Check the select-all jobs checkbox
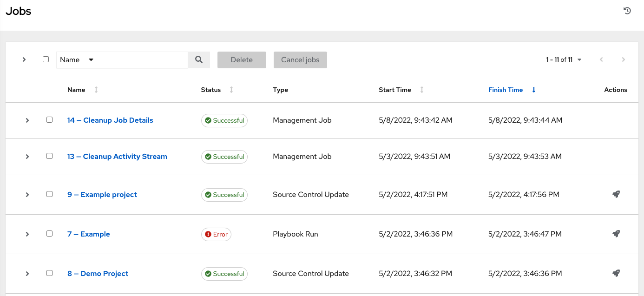This screenshot has width=644, height=296. click(46, 59)
